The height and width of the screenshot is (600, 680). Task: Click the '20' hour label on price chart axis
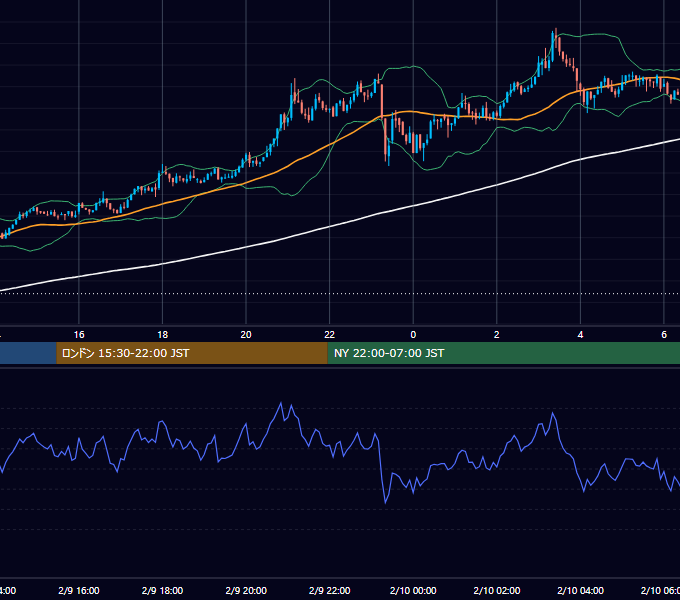click(246, 334)
